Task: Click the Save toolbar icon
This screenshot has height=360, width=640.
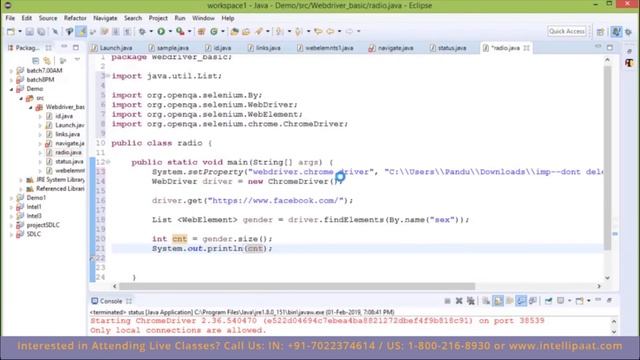Action: coord(30,31)
